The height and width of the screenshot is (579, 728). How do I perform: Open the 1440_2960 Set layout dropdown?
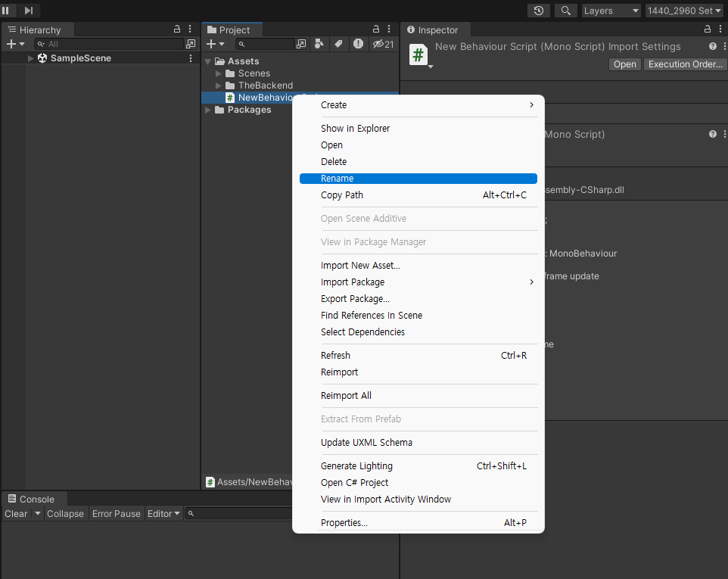[684, 11]
